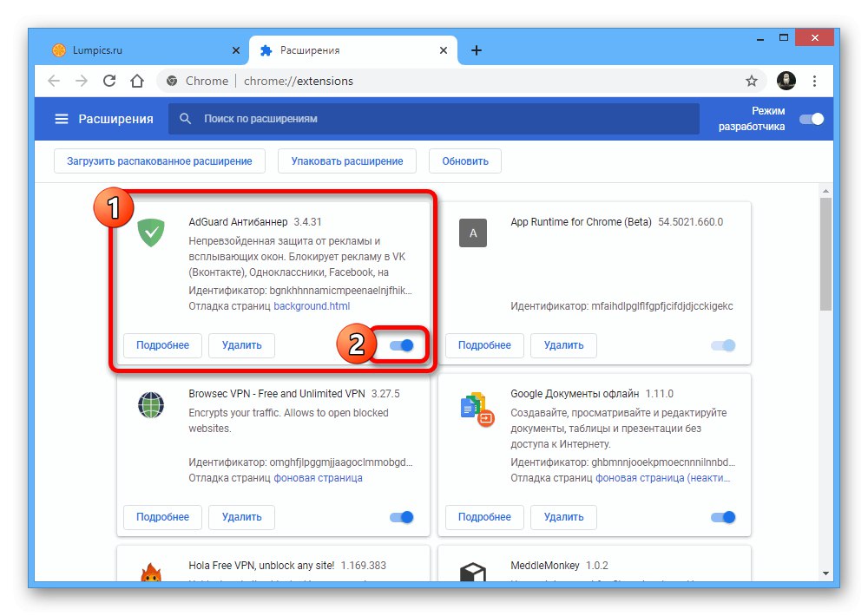This screenshot has height=616, width=868.
Task: Click the Chrome site info icon
Action: point(172,81)
